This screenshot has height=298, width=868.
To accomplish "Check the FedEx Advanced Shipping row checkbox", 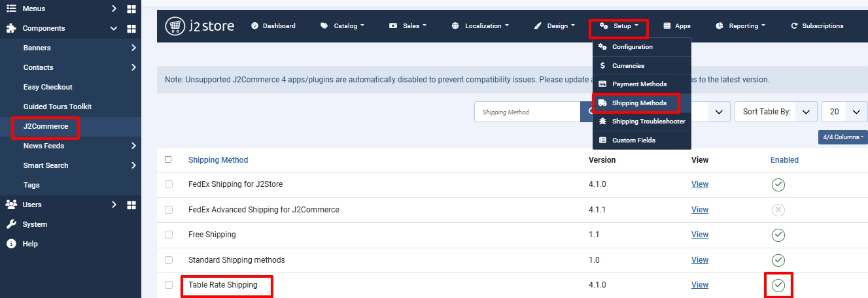I will coord(169,210).
